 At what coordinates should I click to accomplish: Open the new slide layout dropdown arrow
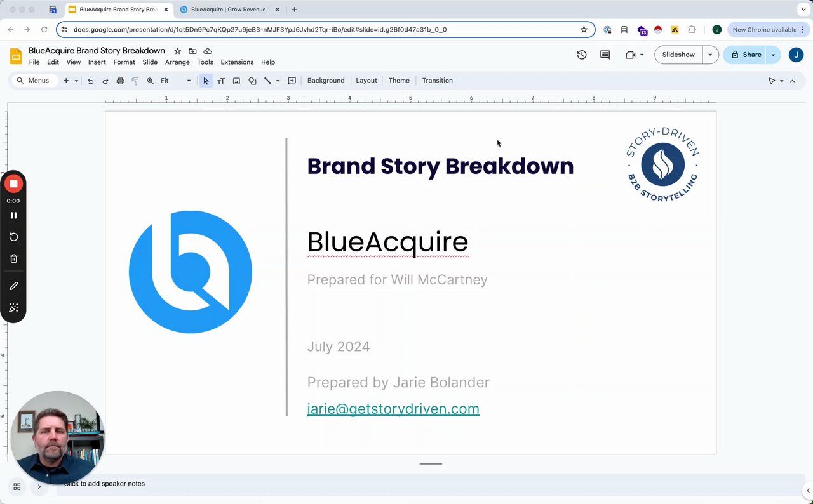pyautogui.click(x=76, y=81)
